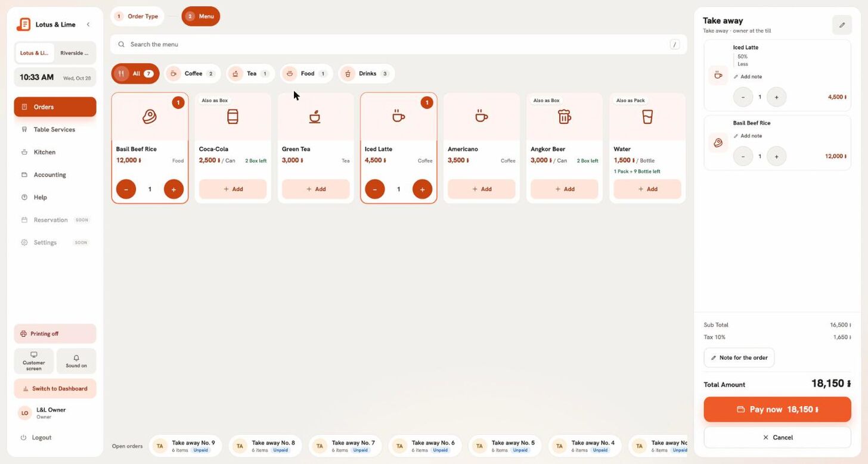
Task: Increase Basil Beef Rice quantity on the menu card
Action: 173,189
